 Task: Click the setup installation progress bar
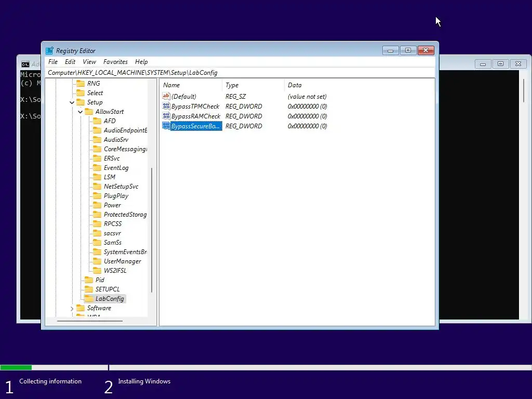(266, 367)
